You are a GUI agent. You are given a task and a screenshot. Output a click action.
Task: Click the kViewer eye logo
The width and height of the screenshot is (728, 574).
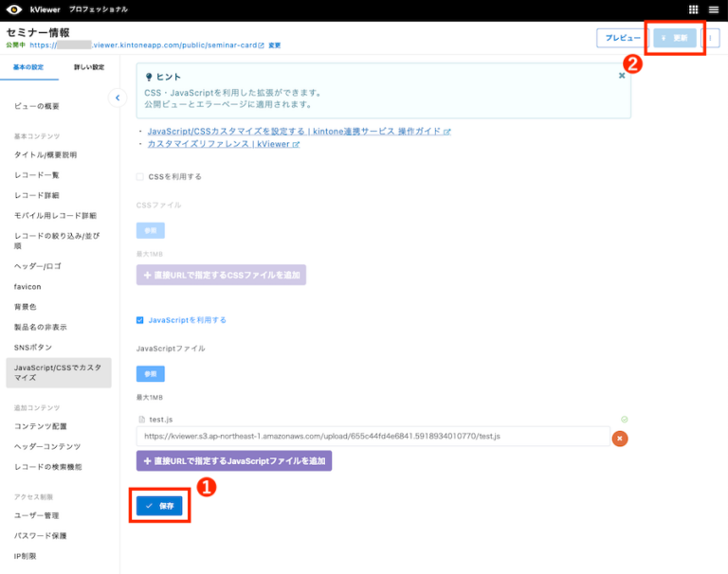[x=14, y=9]
